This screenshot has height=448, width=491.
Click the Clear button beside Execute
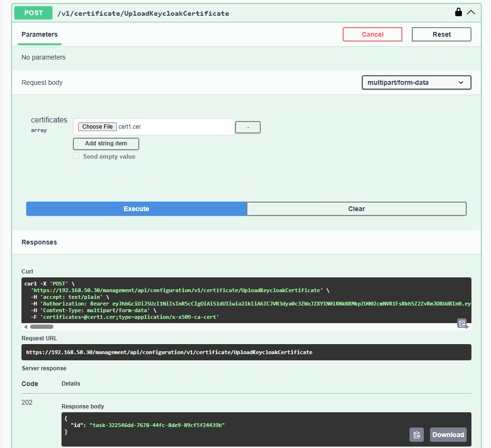[x=356, y=209]
